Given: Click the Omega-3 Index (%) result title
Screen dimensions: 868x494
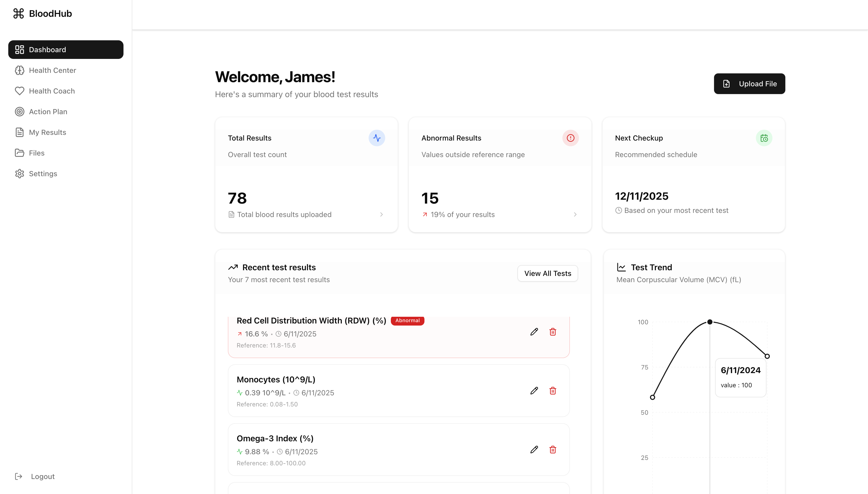Looking at the screenshot, I should pyautogui.click(x=275, y=439).
